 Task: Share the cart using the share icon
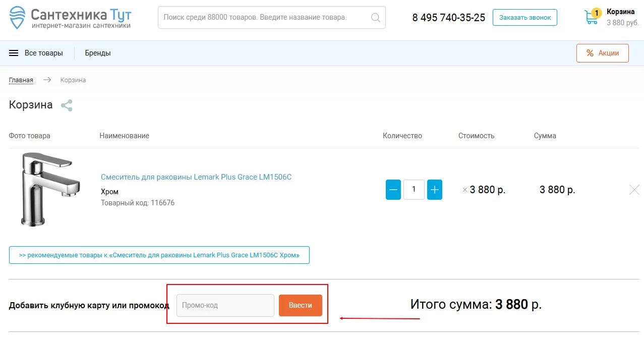click(66, 105)
